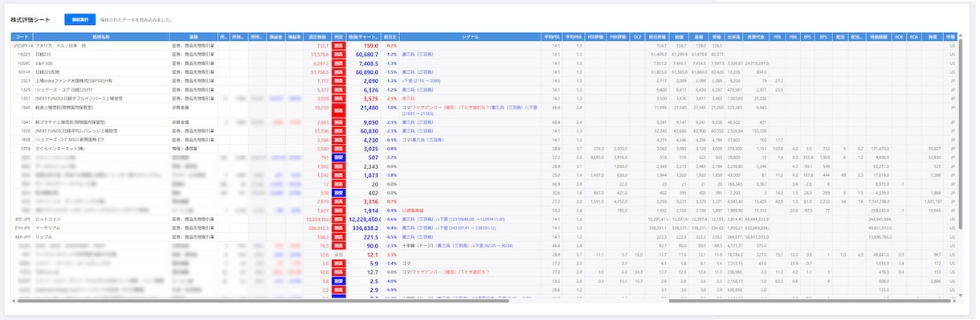This screenshot has width=980, height=320.
Task: Click the 適正株価 column header
Action: coord(317,36)
